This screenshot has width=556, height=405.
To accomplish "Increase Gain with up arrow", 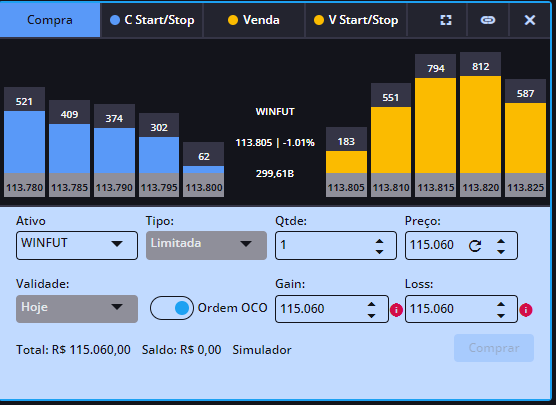I will click(x=371, y=304).
